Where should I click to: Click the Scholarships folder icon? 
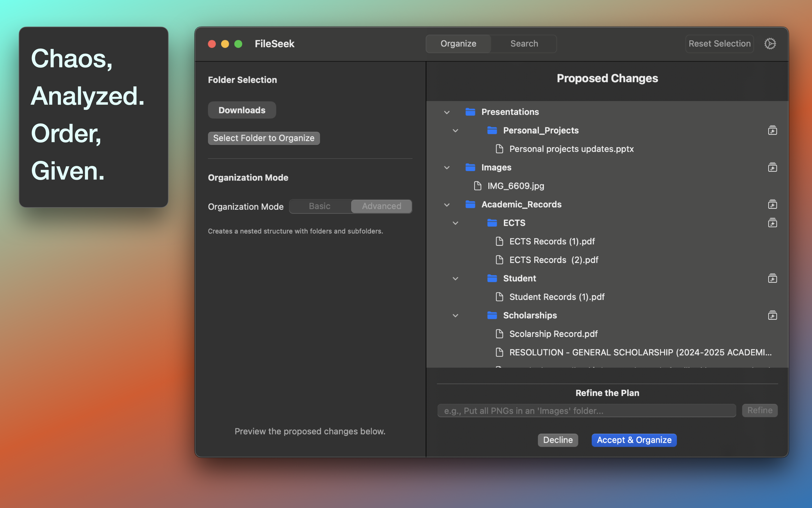492,315
